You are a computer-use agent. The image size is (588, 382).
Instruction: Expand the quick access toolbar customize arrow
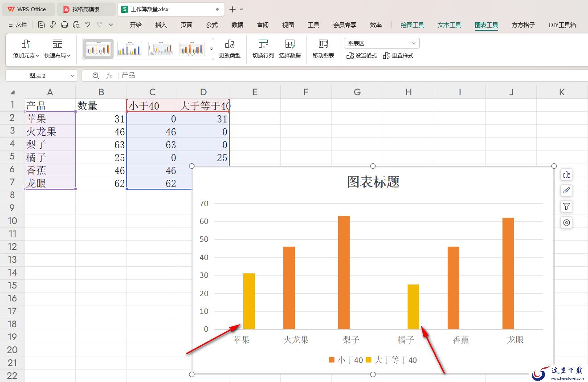pyautogui.click(x=111, y=25)
